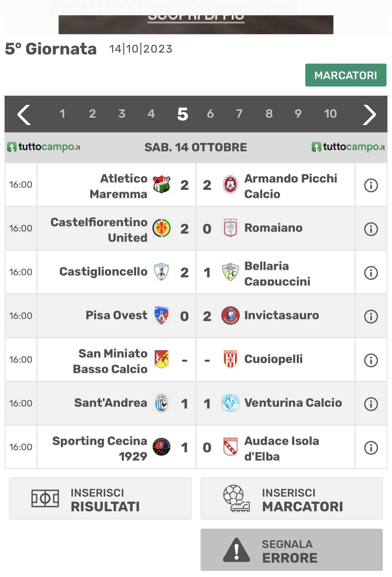Viewport: 392px width, 577px height.
Task: Go to next matchday with right chevron
Action: tap(369, 115)
